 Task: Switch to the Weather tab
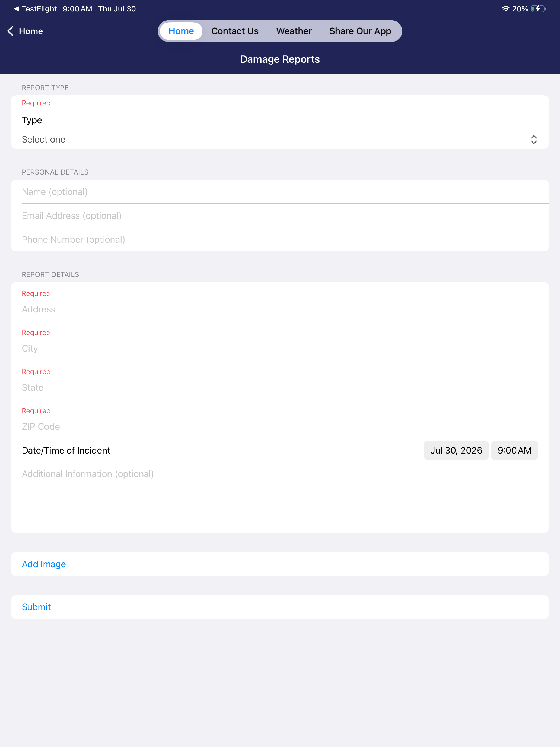point(294,31)
